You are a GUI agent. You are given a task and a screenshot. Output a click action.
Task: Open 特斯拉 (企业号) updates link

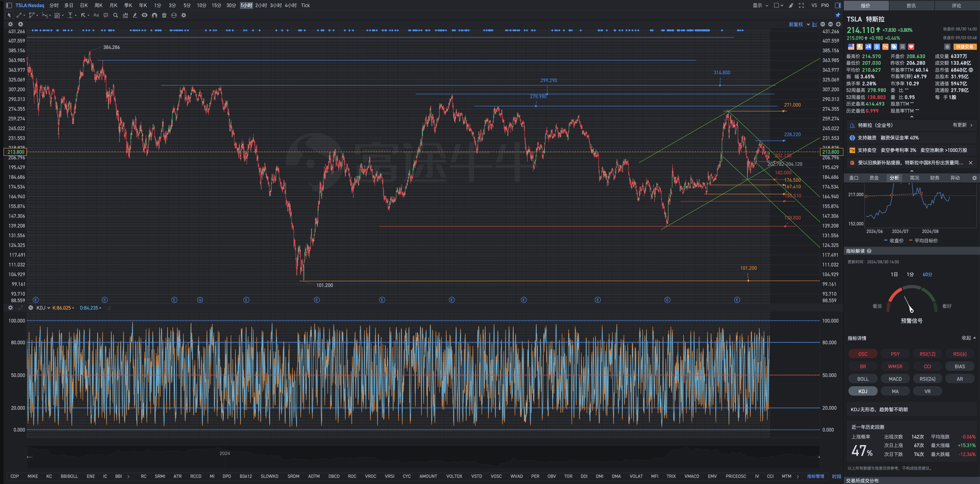pyautogui.click(x=912, y=125)
